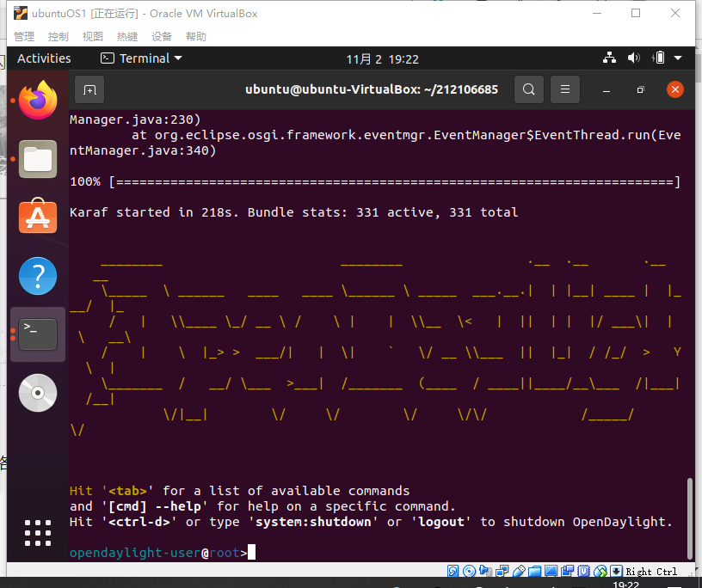Click VirtualBox CPU status chip icon
The image size is (702, 588).
point(583,571)
